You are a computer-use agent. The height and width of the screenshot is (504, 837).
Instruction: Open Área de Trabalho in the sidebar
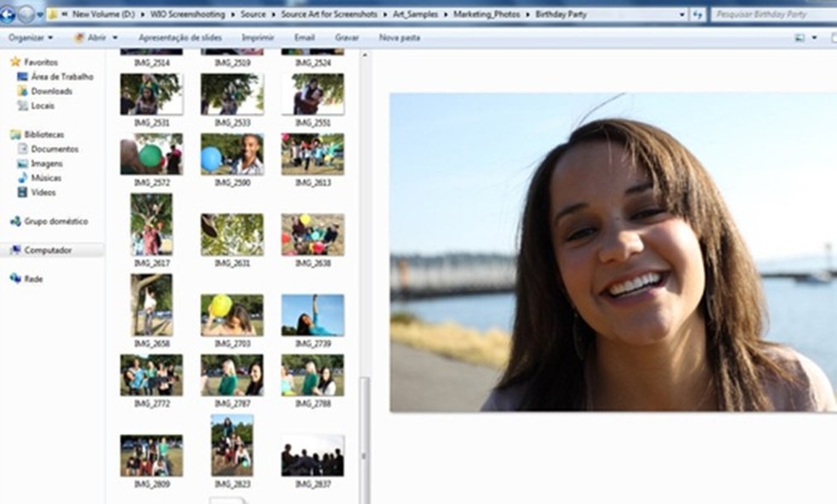55,76
